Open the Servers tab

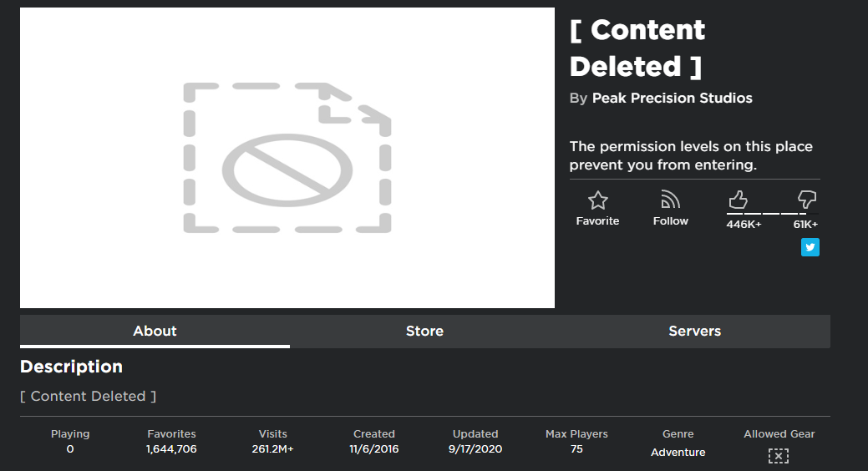[x=694, y=331]
